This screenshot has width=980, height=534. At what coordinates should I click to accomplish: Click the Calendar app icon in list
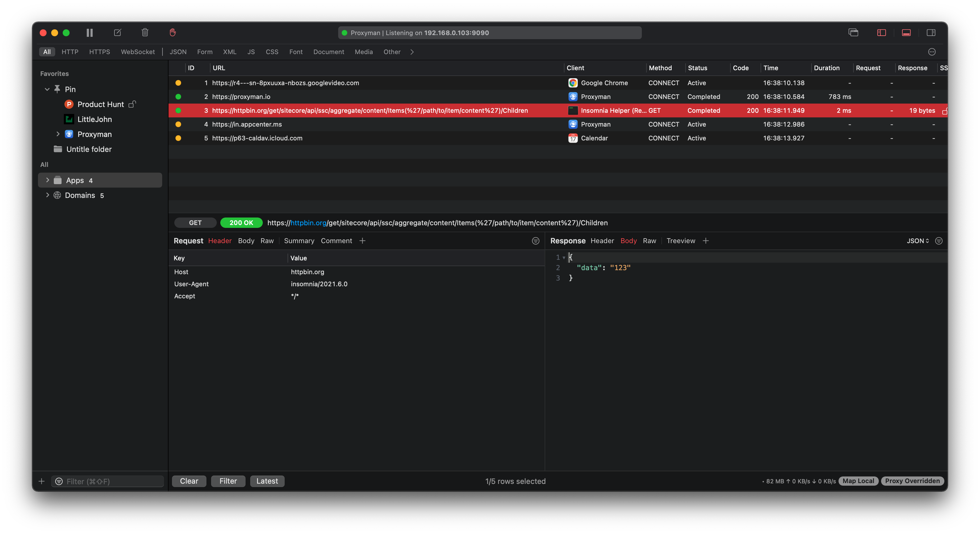pos(573,138)
